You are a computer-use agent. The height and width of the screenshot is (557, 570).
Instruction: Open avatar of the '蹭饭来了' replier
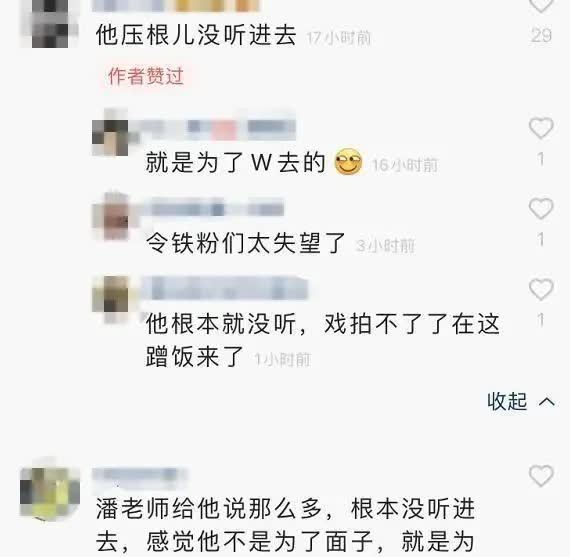[x=111, y=299]
